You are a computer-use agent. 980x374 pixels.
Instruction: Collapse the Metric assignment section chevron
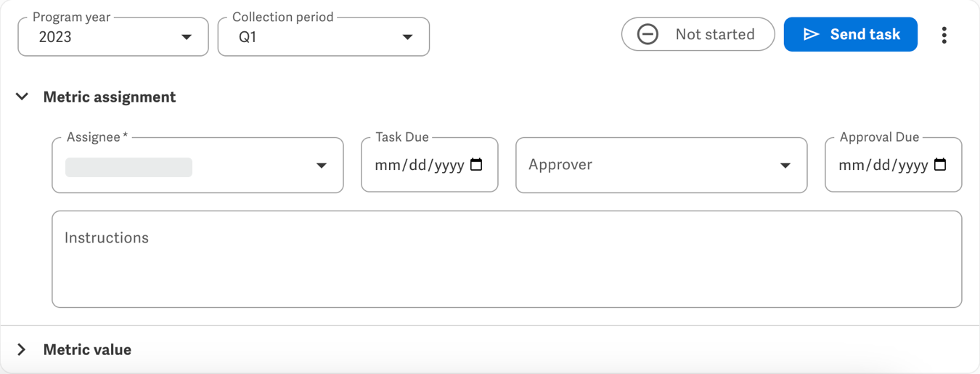click(23, 97)
